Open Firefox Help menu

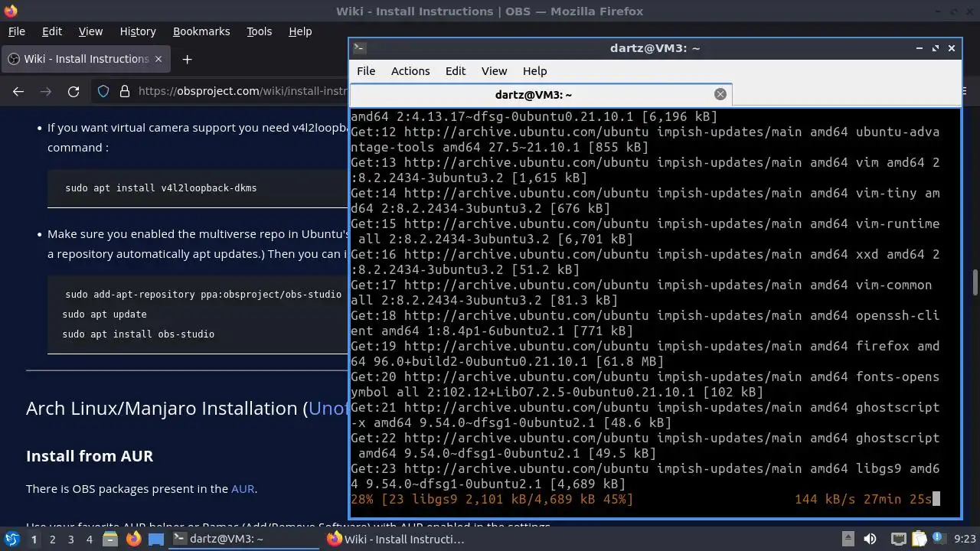(x=300, y=31)
